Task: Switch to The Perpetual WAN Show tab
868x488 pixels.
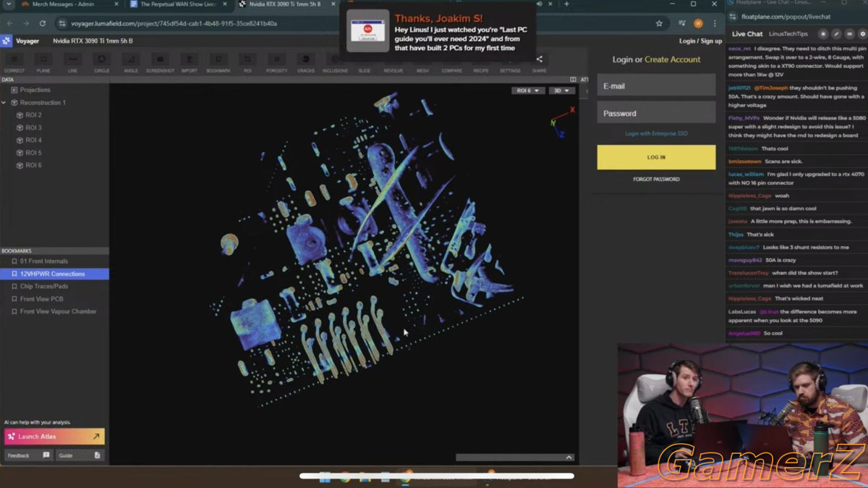Action: (x=178, y=4)
